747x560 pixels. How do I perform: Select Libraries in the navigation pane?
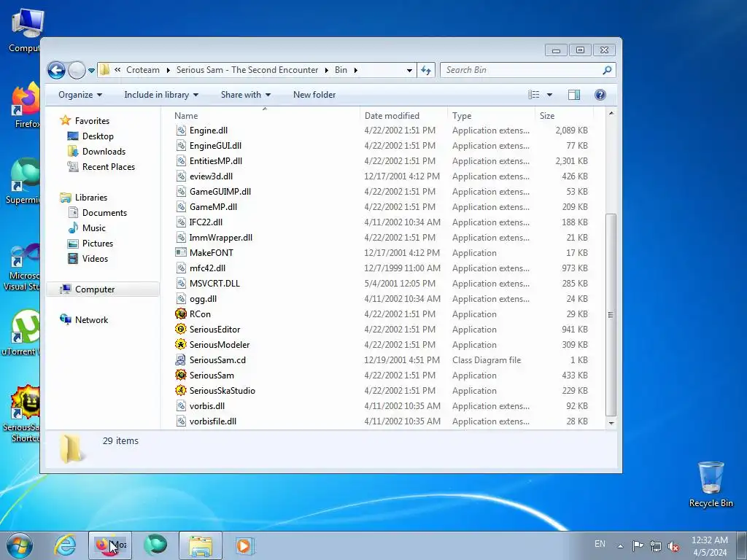(91, 197)
